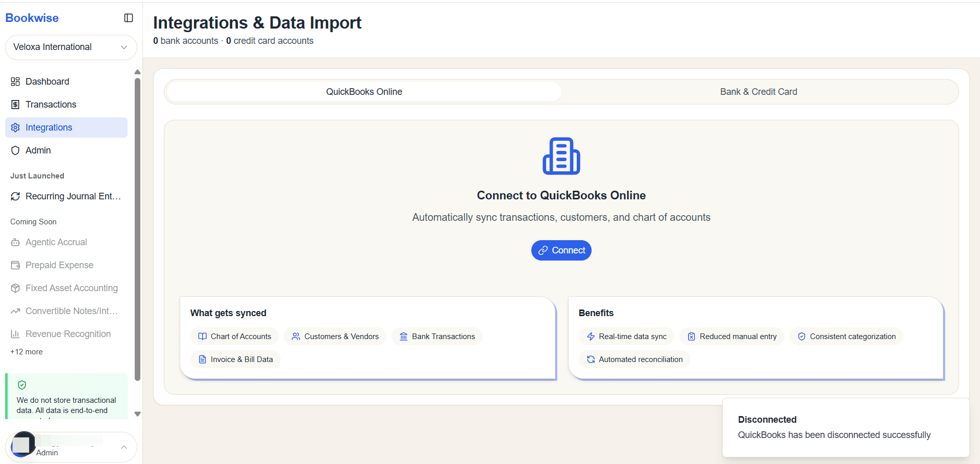Viewport: 980px width, 464px height.
Task: Select Integrations in the sidebar
Action: (66, 127)
